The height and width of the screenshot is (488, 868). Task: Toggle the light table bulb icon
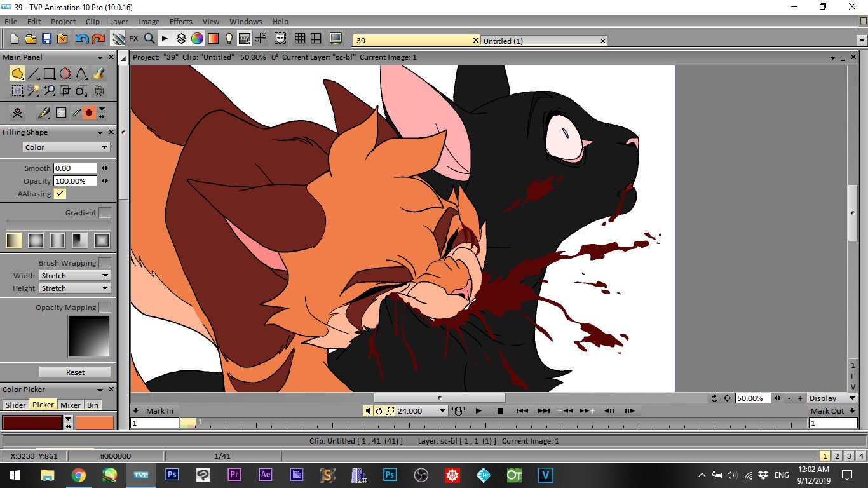click(x=229, y=39)
